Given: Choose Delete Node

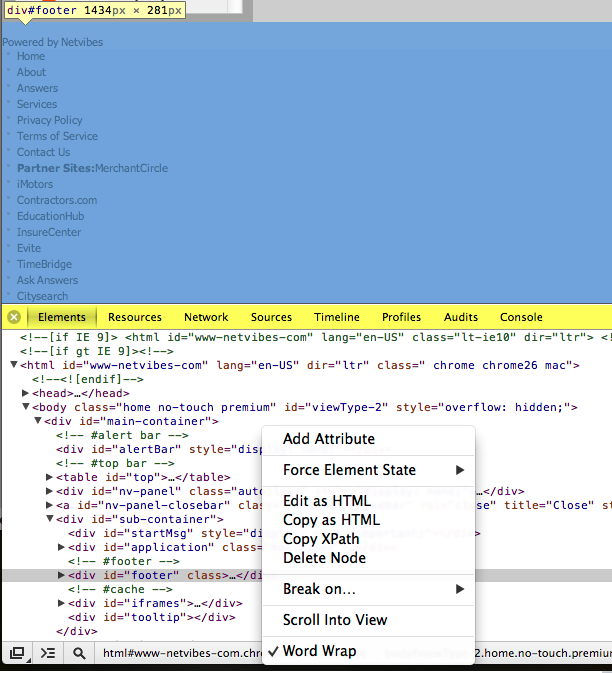Looking at the screenshot, I should 369,558.
